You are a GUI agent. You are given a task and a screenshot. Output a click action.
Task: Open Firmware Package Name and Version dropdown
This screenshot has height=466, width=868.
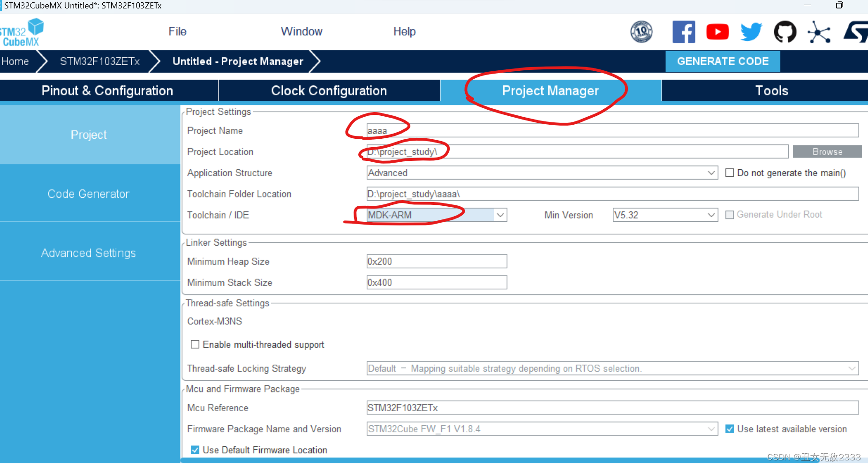[542, 429]
